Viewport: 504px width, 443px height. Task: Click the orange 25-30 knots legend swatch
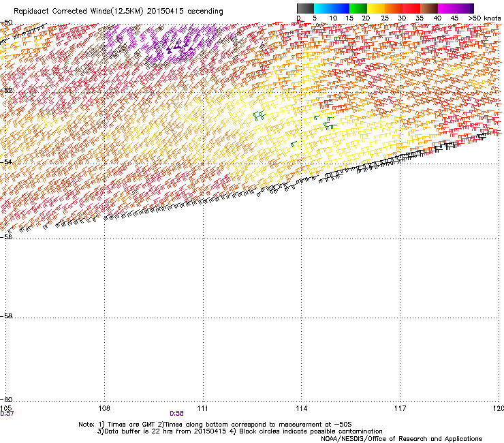[394, 8]
